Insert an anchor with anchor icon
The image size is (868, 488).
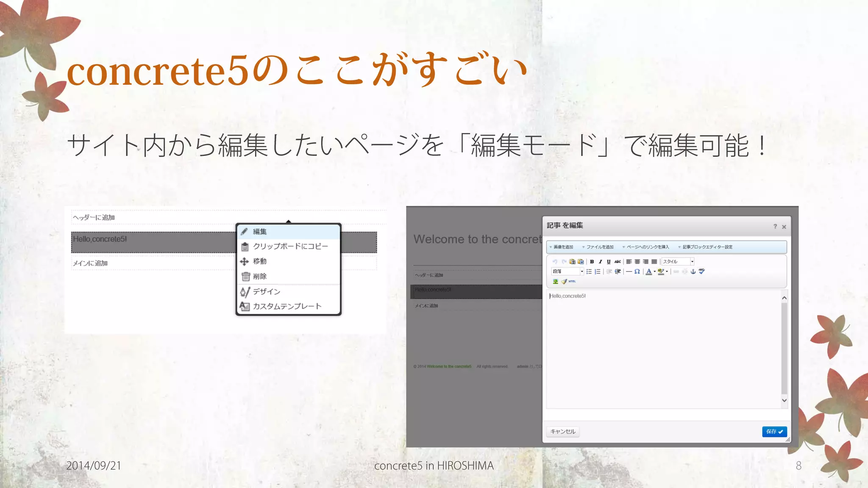693,272
